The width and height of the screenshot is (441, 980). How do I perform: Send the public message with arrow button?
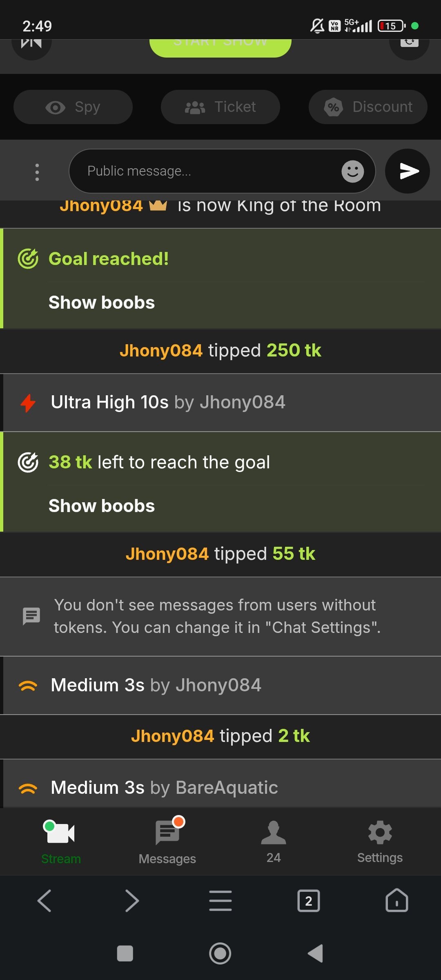[407, 171]
